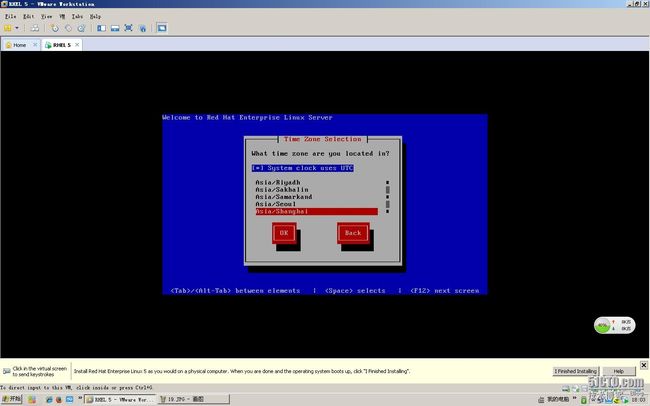Click the Back button in installer
The image size is (650, 406).
[x=353, y=233]
